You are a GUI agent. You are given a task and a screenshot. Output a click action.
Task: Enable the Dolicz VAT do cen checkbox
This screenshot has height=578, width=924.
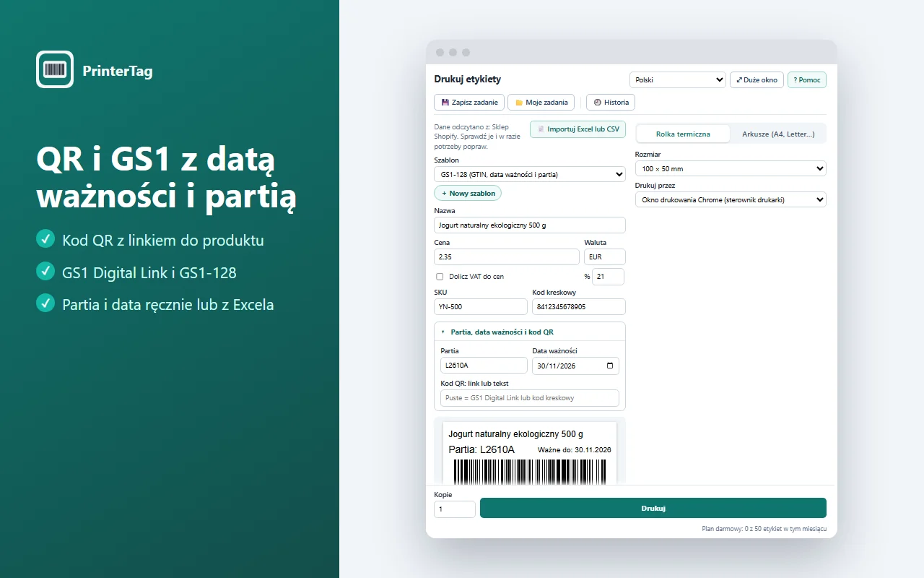[x=440, y=277]
